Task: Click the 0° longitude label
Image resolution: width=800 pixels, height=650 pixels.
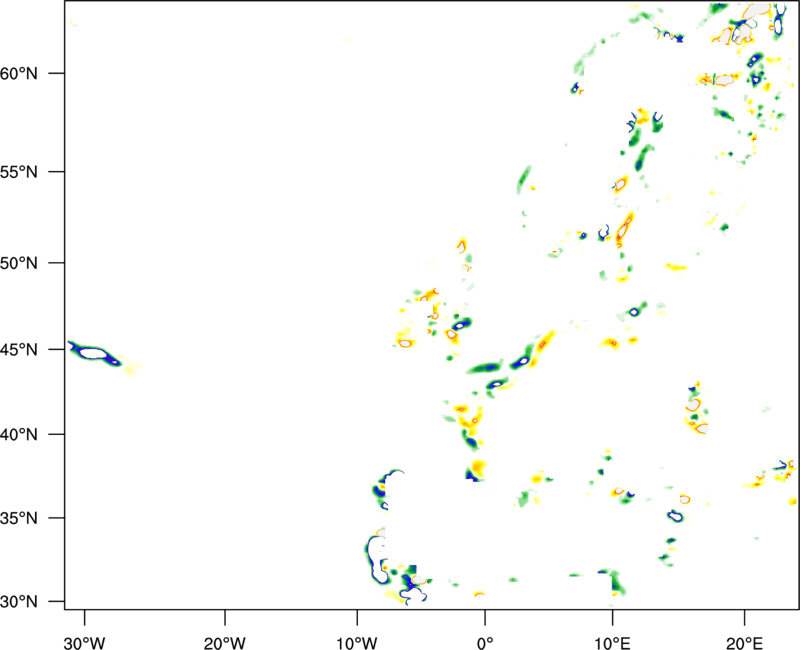Action: [485, 643]
